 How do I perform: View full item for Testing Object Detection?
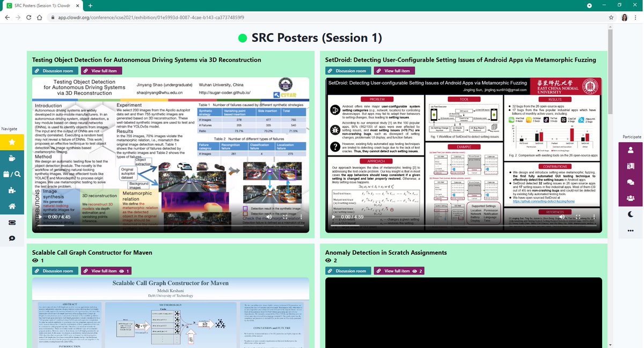pyautogui.click(x=101, y=71)
